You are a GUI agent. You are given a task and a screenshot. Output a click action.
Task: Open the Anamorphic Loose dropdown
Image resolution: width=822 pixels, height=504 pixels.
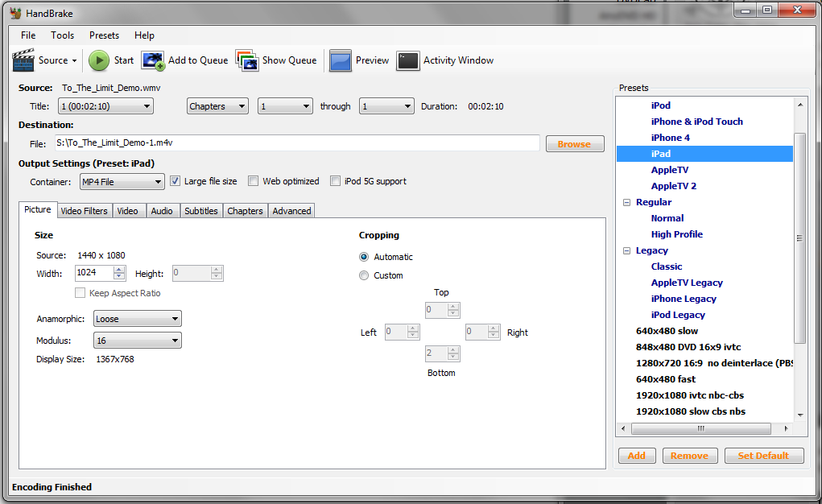tap(138, 319)
